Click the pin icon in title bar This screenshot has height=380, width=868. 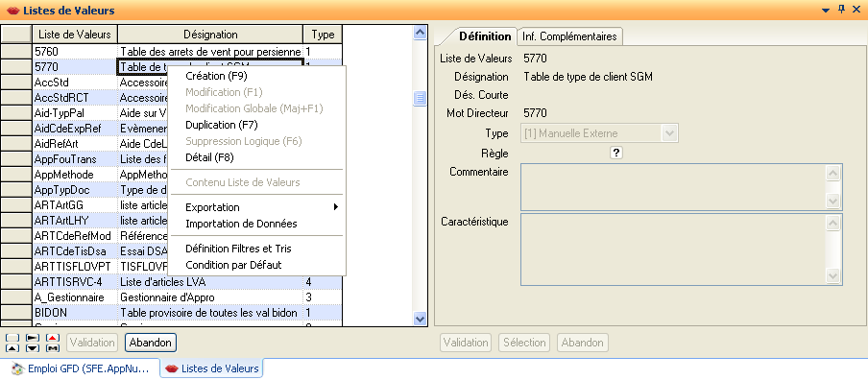(841, 9)
